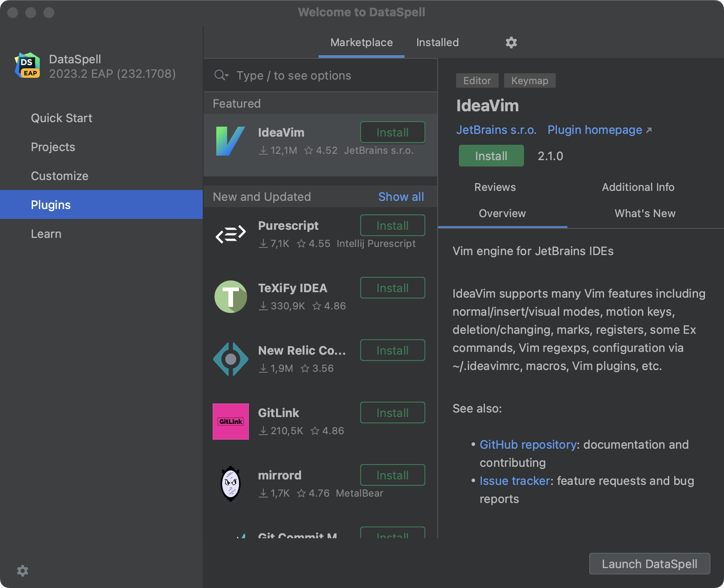This screenshot has width=724, height=588.
Task: Open the plugin manager gear icon
Action: click(x=511, y=42)
